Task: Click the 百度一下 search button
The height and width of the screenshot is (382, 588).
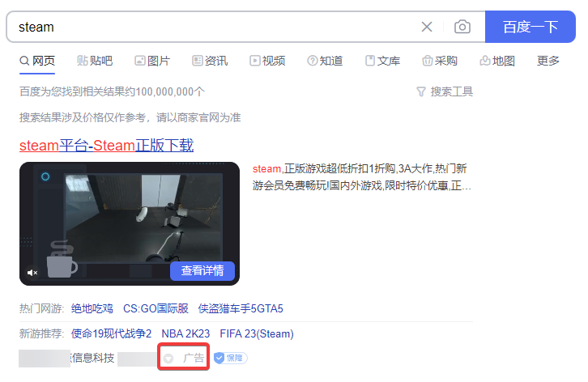Action: tap(530, 27)
